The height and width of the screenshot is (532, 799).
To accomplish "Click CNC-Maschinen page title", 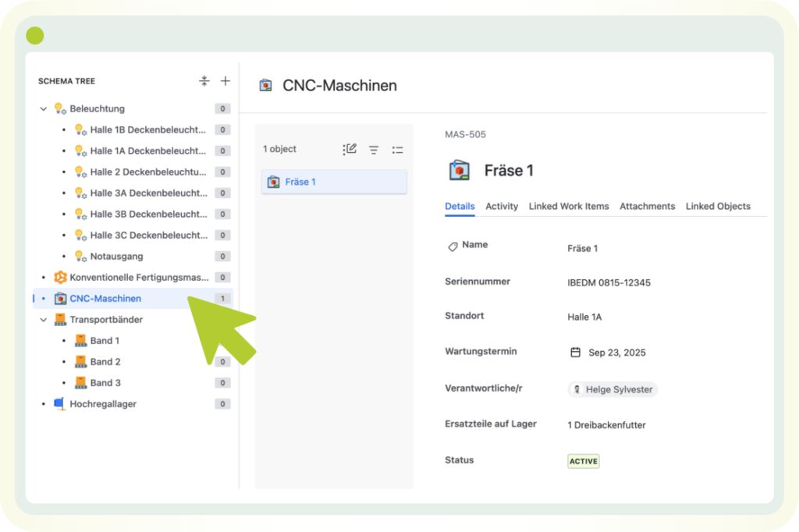I will 340,85.
